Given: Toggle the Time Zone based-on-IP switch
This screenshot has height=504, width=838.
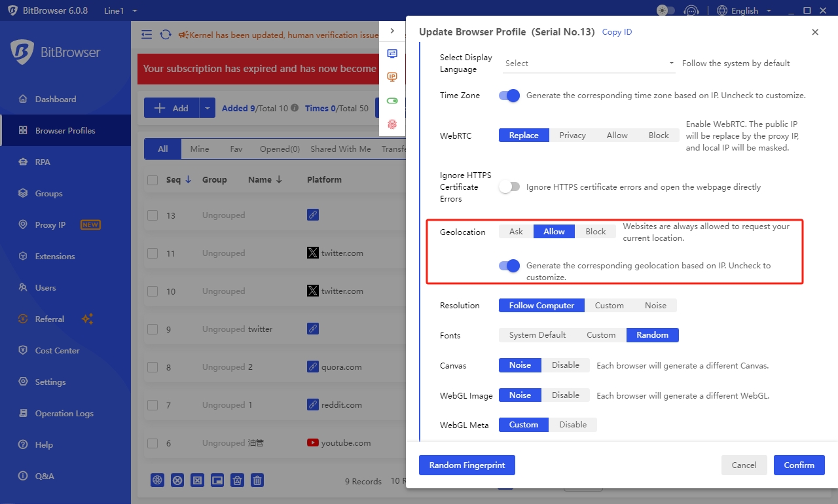Looking at the screenshot, I should coord(509,96).
